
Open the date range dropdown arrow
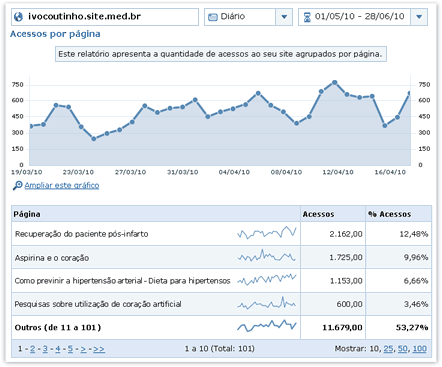(419, 17)
